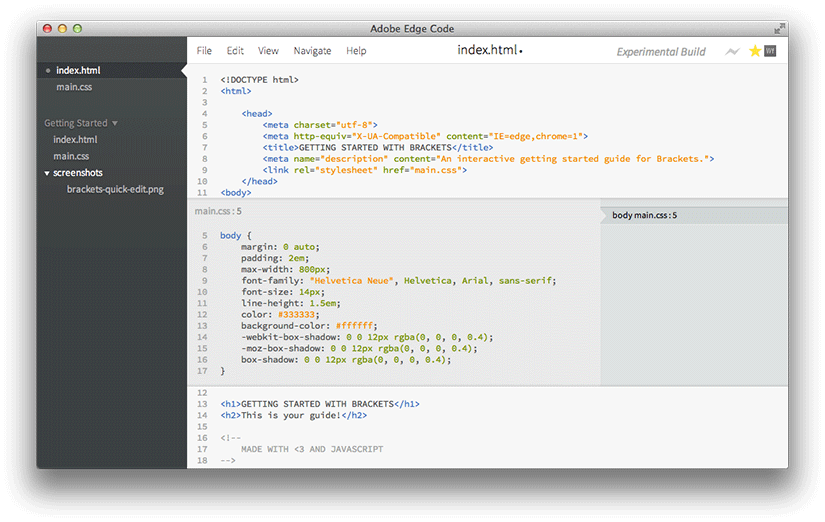Image resolution: width=825 pixels, height=522 pixels.
Task: Click the #ffffff background-color value
Action: 355,326
